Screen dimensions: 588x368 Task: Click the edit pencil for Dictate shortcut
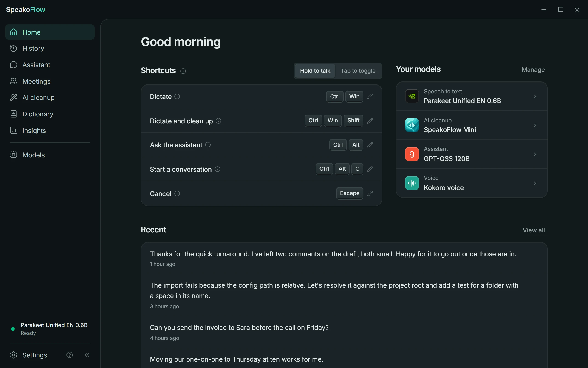(370, 97)
